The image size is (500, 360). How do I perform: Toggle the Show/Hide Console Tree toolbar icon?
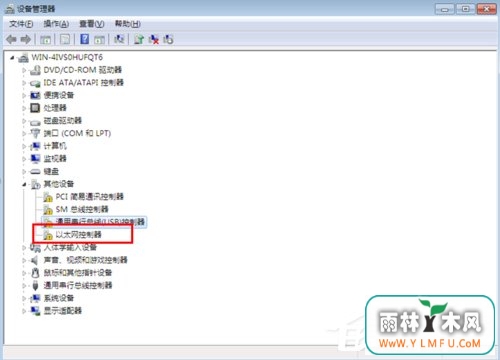(45, 40)
